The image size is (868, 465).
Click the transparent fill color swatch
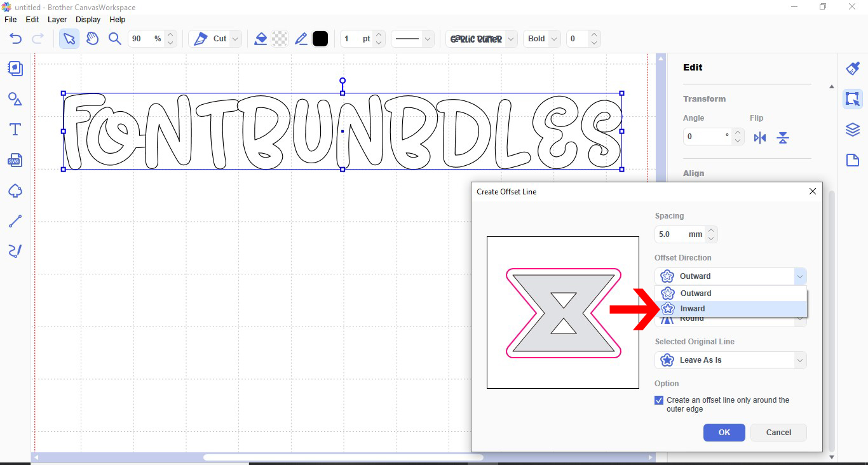pyautogui.click(x=280, y=39)
